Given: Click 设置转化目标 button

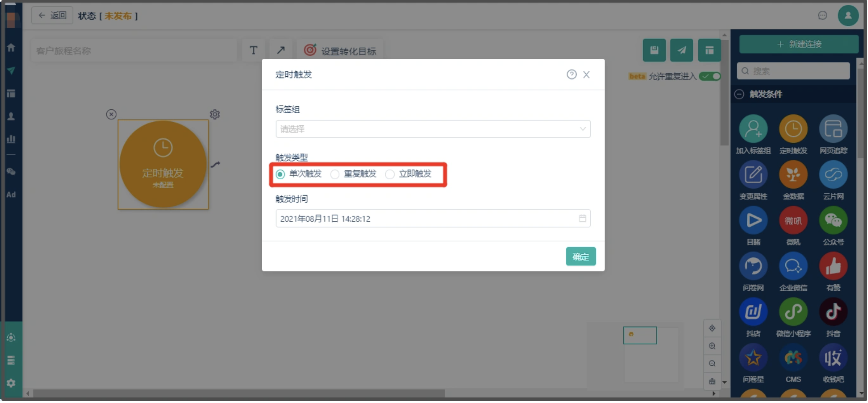Looking at the screenshot, I should point(341,51).
